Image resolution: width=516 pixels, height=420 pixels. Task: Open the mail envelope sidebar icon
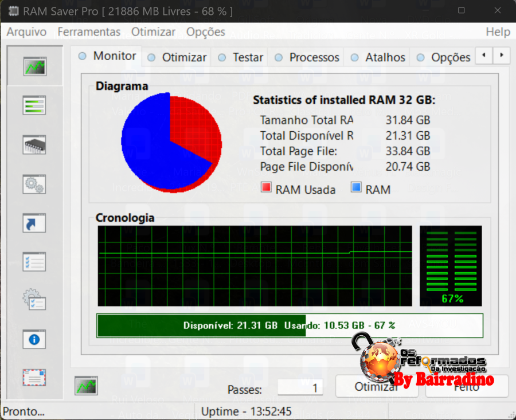click(x=34, y=378)
